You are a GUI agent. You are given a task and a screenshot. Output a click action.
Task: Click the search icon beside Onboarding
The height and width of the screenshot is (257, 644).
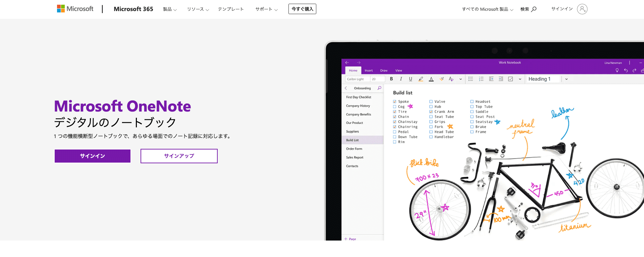point(379,88)
